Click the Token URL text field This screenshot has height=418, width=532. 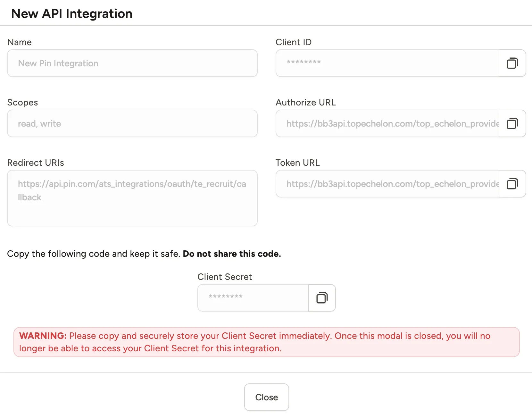pyautogui.click(x=387, y=184)
